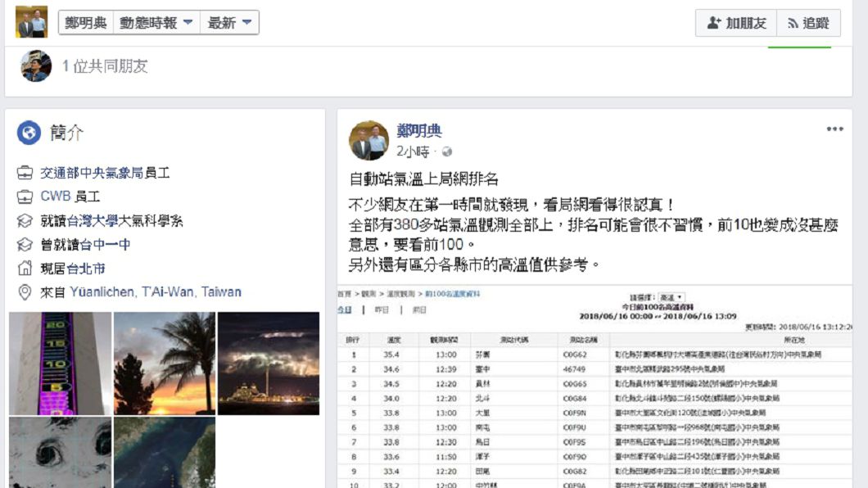The height and width of the screenshot is (488, 868).
Task: Click briefcase icon beside 交通部中央氣象局
Action: coord(25,174)
